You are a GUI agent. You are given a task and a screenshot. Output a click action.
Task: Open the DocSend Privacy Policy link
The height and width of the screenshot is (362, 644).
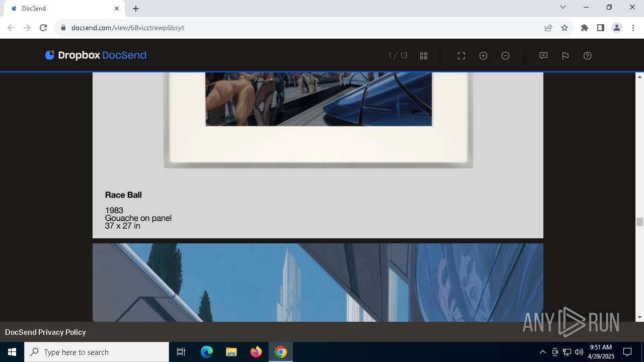45,332
